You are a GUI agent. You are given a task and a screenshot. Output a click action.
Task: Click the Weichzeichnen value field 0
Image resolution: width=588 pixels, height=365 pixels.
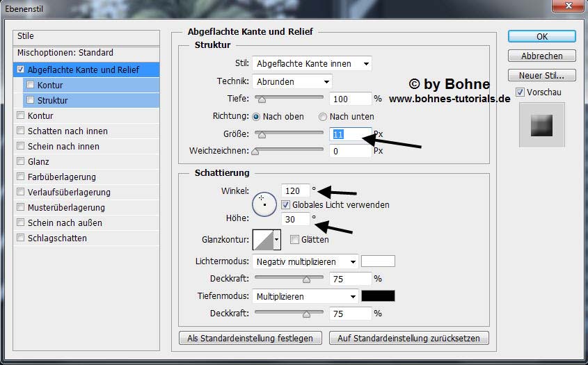350,151
